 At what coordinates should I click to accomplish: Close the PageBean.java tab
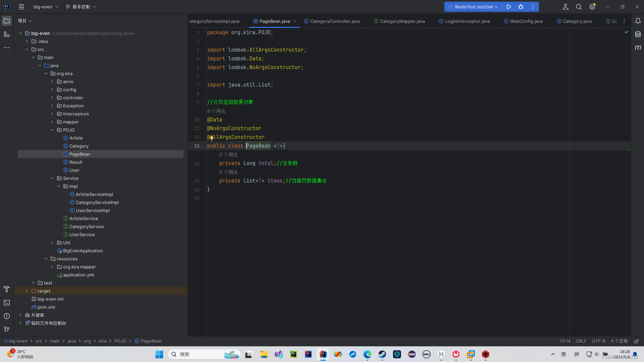[295, 21]
